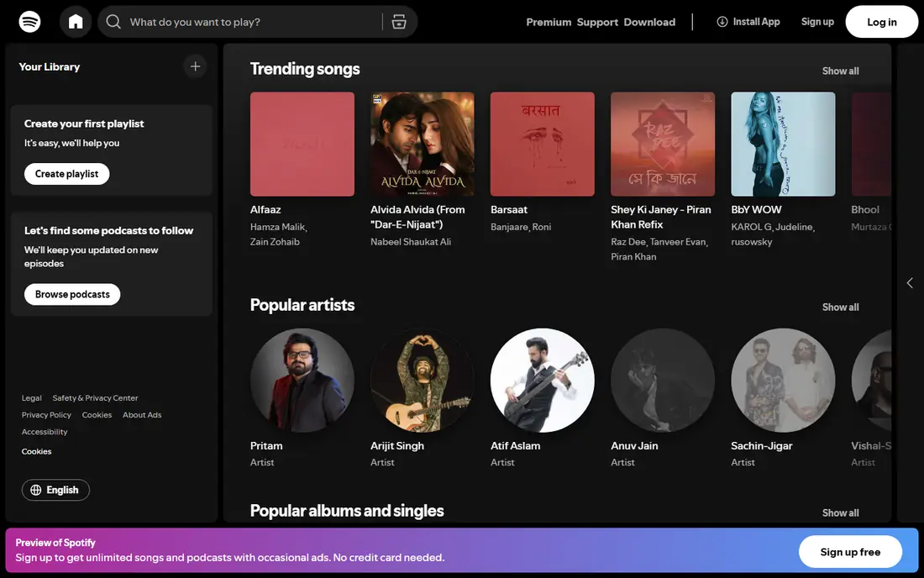Open Shey Ki Janey cover art

pos(663,144)
